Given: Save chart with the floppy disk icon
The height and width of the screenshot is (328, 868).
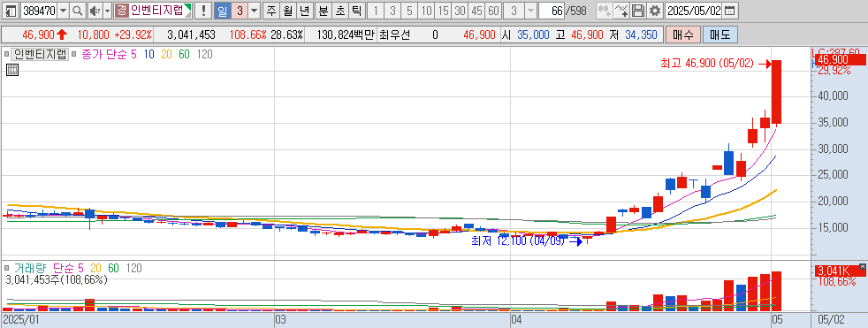Looking at the screenshot, I should click(x=638, y=10).
